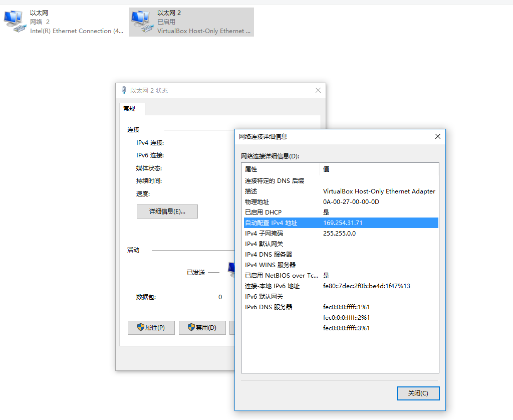
Task: Select the 描述 row label
Action: [251, 191]
